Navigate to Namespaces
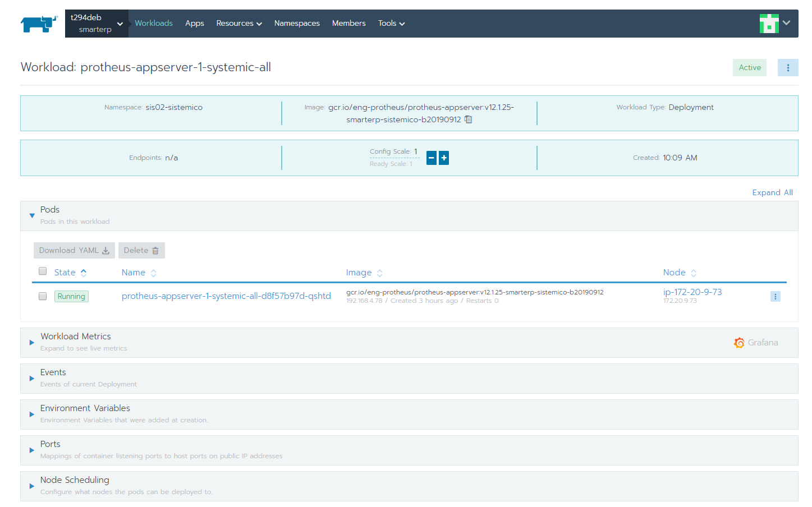The height and width of the screenshot is (507, 812). point(297,23)
